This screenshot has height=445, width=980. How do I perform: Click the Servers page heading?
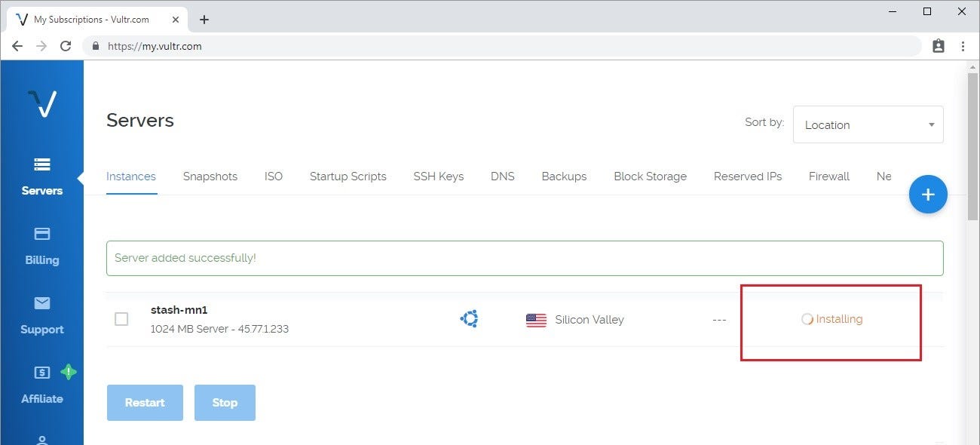pyautogui.click(x=140, y=121)
